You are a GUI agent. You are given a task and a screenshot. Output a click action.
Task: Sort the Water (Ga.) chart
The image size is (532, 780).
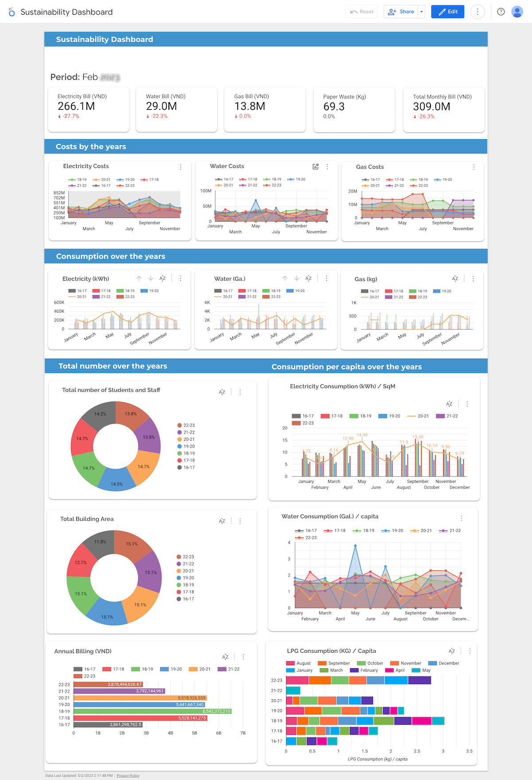click(x=309, y=278)
